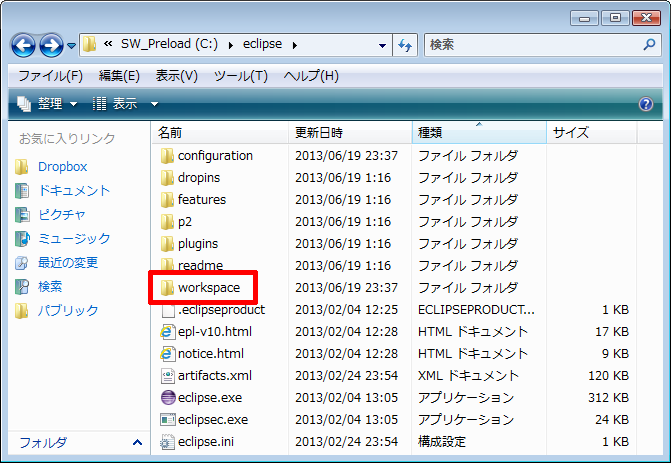Sort by サイズ column header
The image size is (671, 463).
pos(592,133)
